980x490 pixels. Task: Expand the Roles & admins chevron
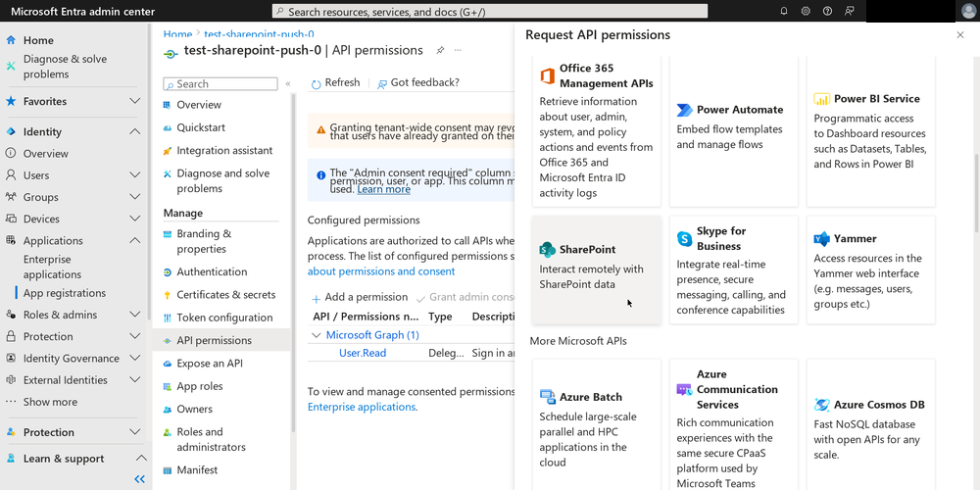click(134, 315)
